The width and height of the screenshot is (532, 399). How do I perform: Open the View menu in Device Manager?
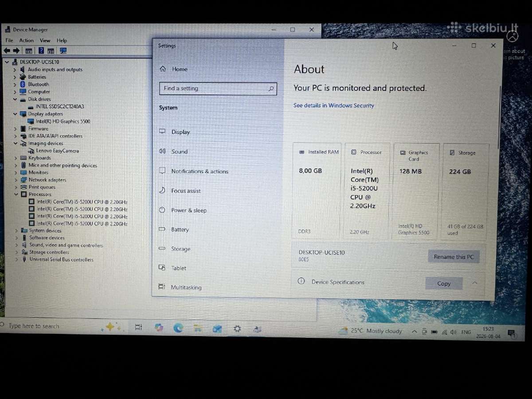point(45,40)
